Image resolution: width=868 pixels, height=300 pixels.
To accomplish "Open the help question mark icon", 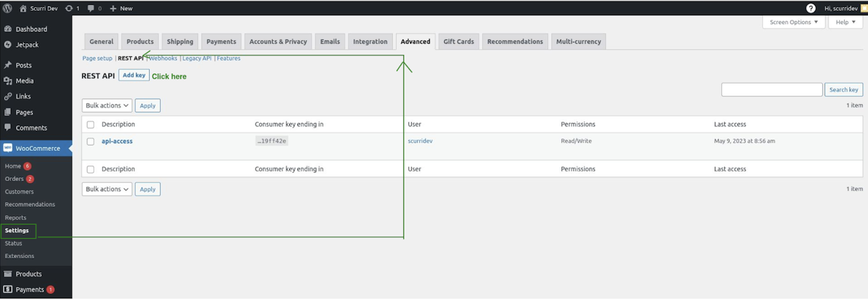I will point(810,8).
